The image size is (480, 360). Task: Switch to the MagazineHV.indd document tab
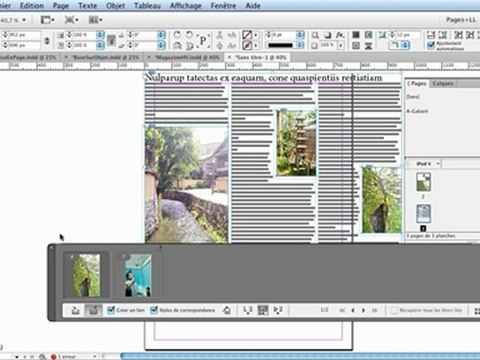point(187,57)
